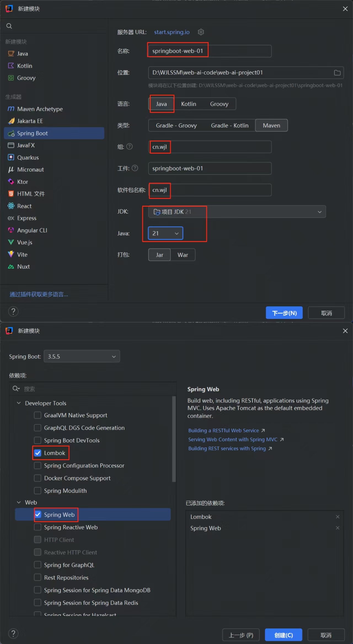The image size is (353, 644).
Task: Select Kotlin module type in sidebar
Action: coord(55,66)
